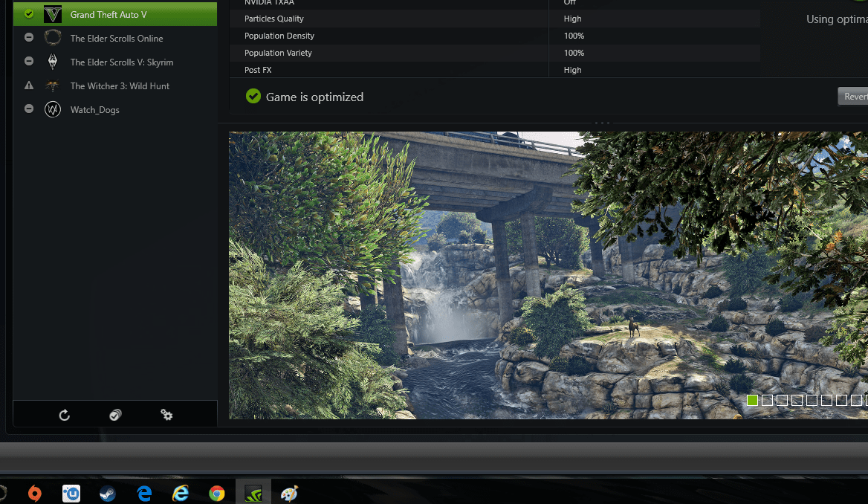Click the Revert button
Screen dimensions: 868x504
coord(853,97)
